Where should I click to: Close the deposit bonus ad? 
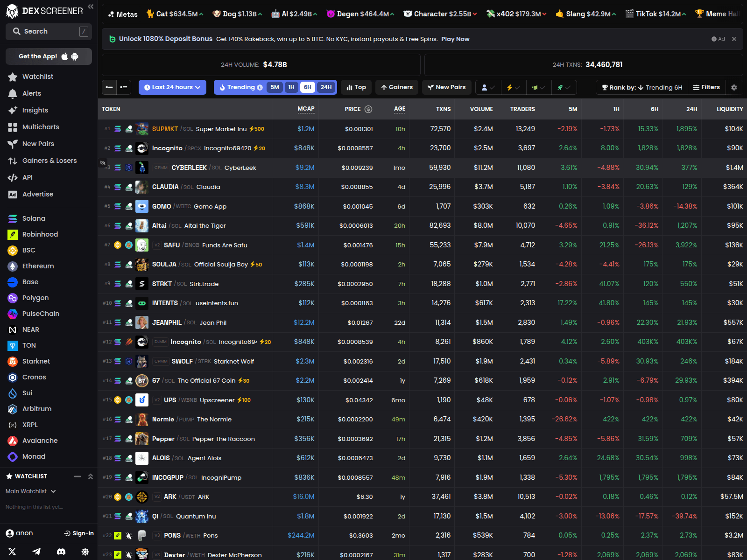click(734, 39)
